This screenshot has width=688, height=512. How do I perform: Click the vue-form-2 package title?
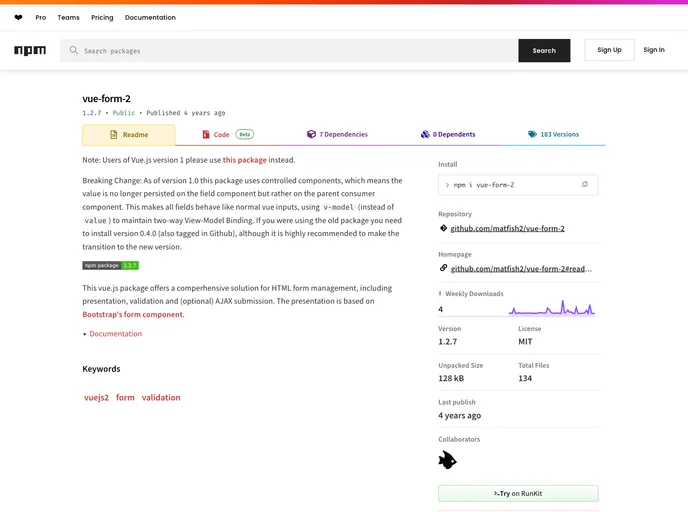click(106, 99)
